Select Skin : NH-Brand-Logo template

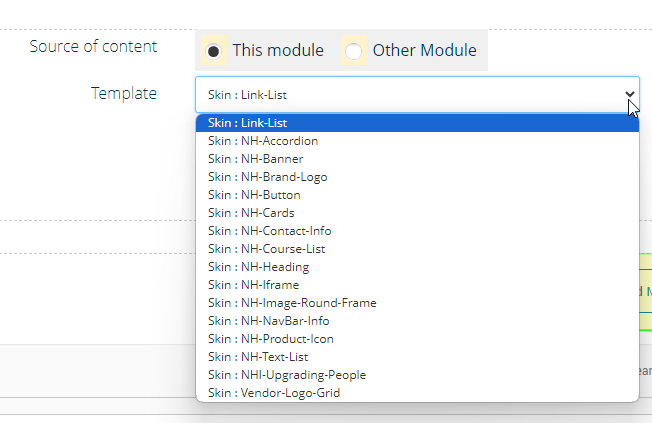tap(267, 177)
